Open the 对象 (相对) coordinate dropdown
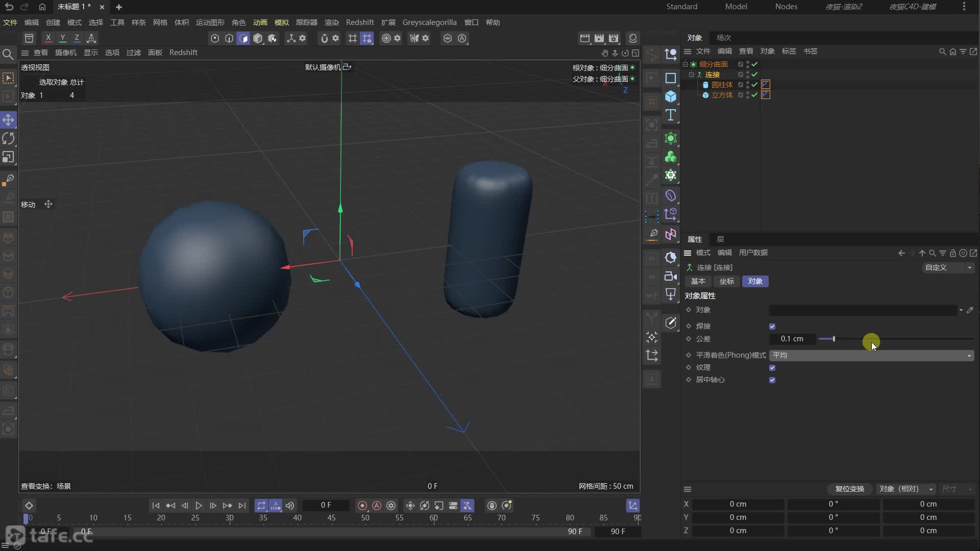Viewport: 980px width, 551px height. click(906, 489)
